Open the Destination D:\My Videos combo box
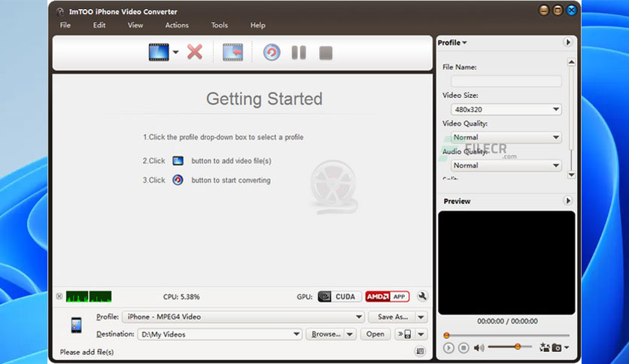 click(220, 334)
